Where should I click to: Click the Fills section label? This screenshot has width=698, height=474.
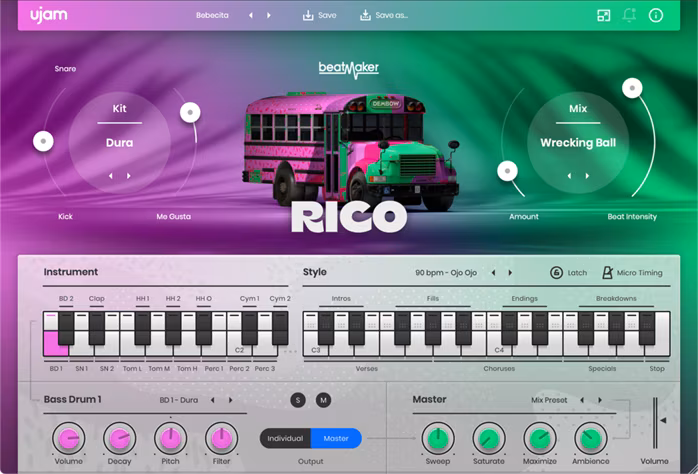tap(433, 299)
